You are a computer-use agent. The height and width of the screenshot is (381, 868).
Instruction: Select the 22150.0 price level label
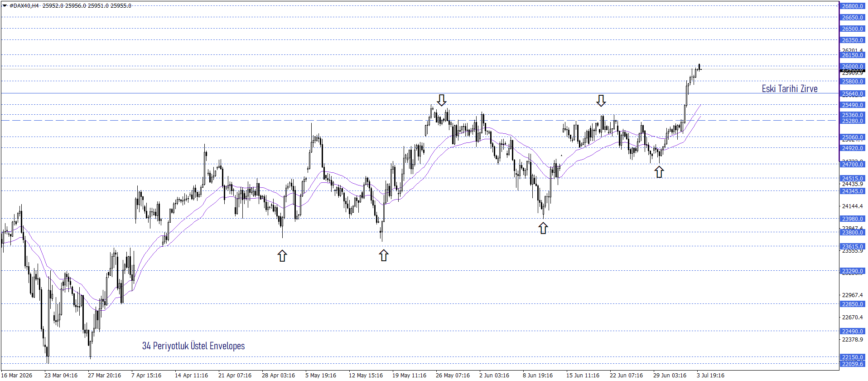(852, 357)
